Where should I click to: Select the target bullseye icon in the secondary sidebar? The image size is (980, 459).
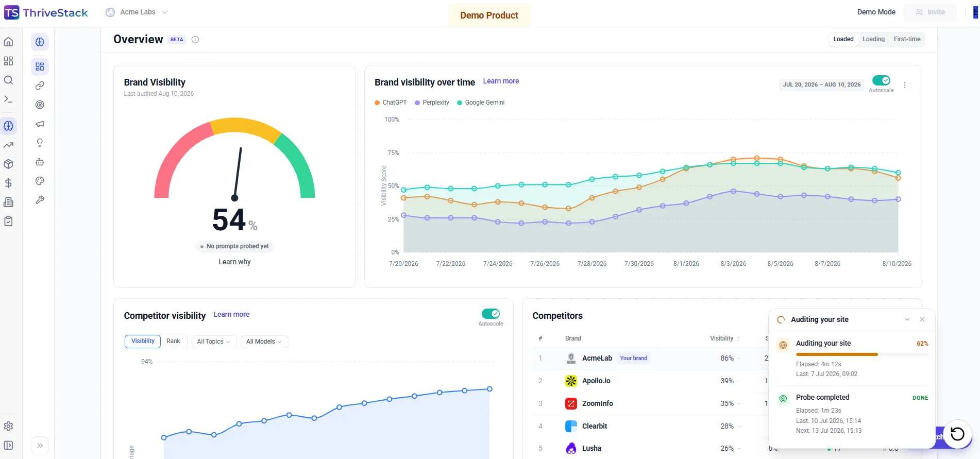[40, 105]
